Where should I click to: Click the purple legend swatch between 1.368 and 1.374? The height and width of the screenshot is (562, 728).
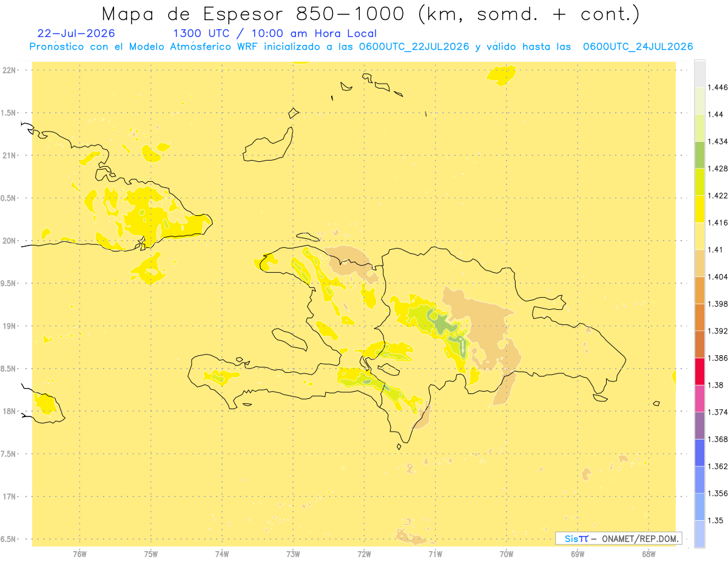[699, 426]
